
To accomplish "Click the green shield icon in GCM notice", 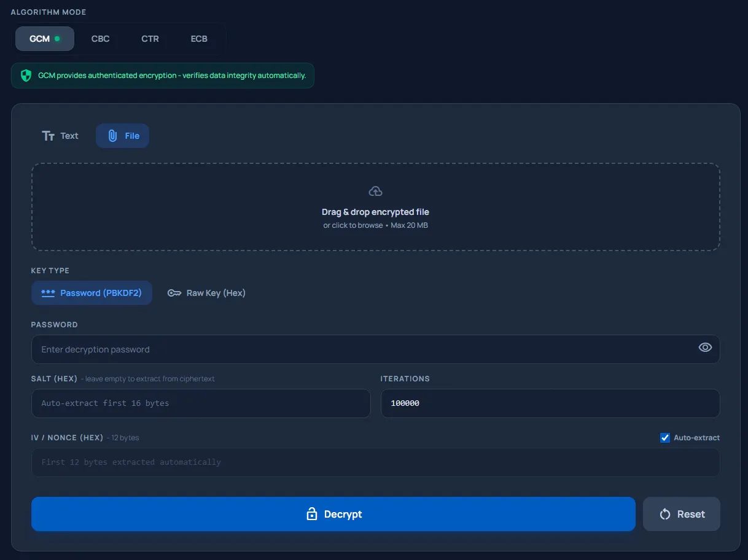I will (x=26, y=76).
